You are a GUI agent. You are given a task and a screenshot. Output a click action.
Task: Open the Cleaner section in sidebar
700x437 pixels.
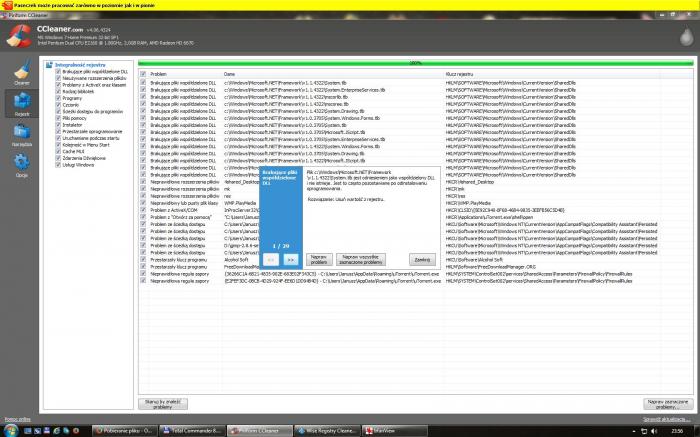tap(21, 72)
